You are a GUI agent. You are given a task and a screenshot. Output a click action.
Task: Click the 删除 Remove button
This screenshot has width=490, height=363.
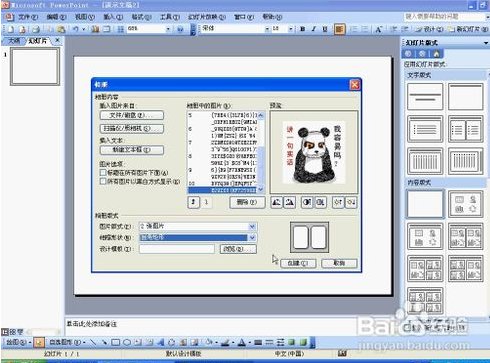(247, 202)
